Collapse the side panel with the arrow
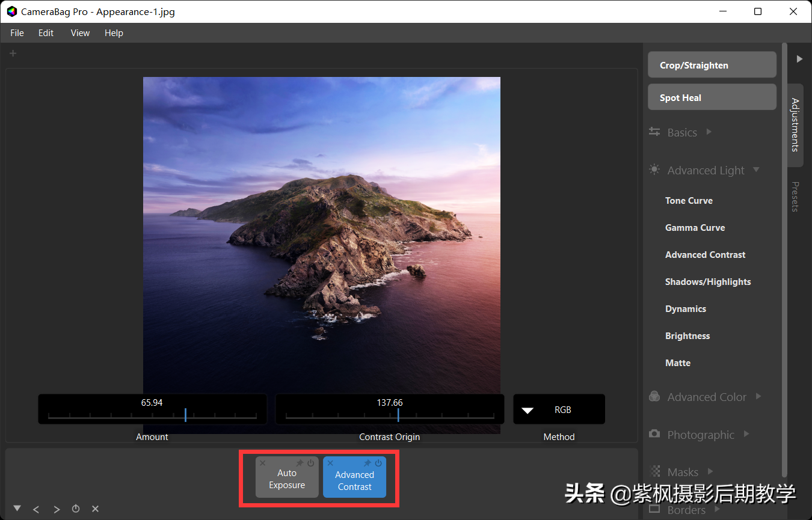 799,59
